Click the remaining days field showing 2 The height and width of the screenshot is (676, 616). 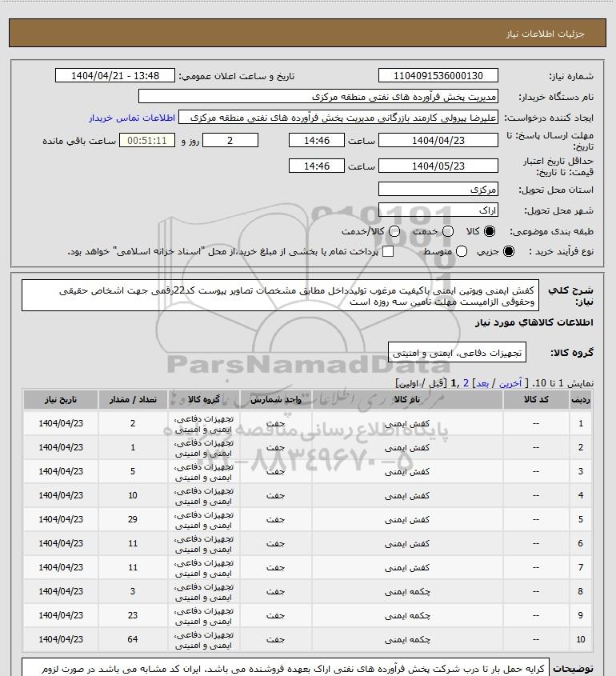click(x=230, y=140)
